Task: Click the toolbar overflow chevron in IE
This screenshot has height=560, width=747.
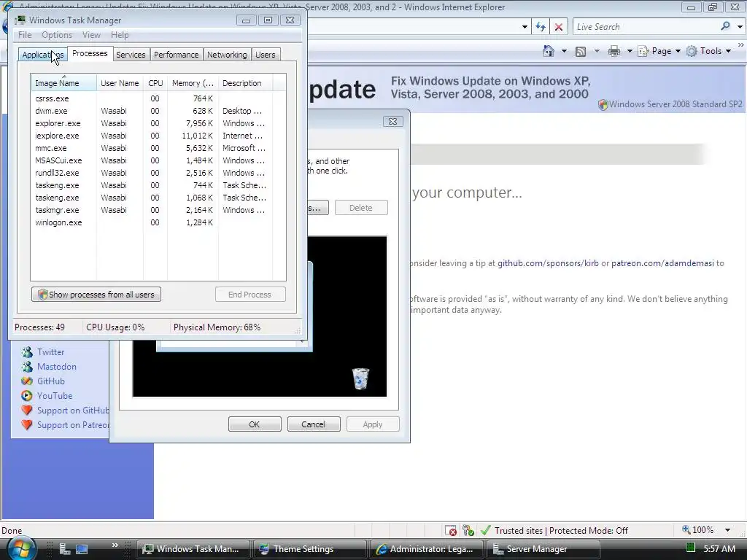Action: pyautogui.click(x=741, y=44)
